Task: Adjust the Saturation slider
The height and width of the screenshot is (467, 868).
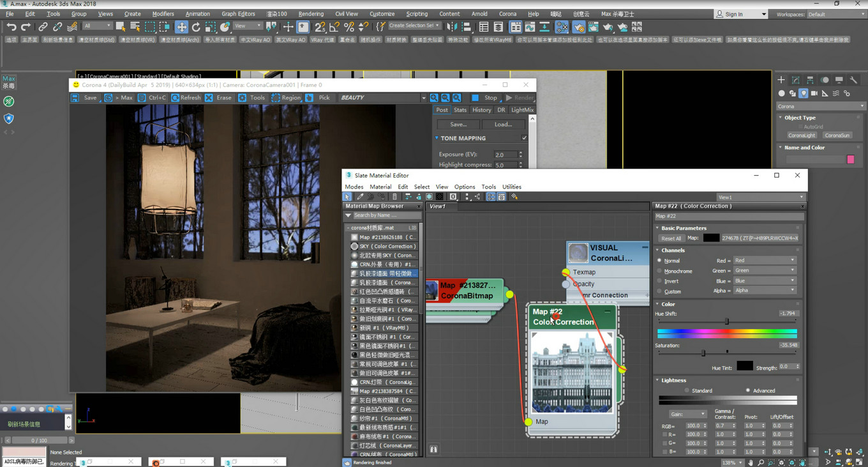Action: point(703,353)
